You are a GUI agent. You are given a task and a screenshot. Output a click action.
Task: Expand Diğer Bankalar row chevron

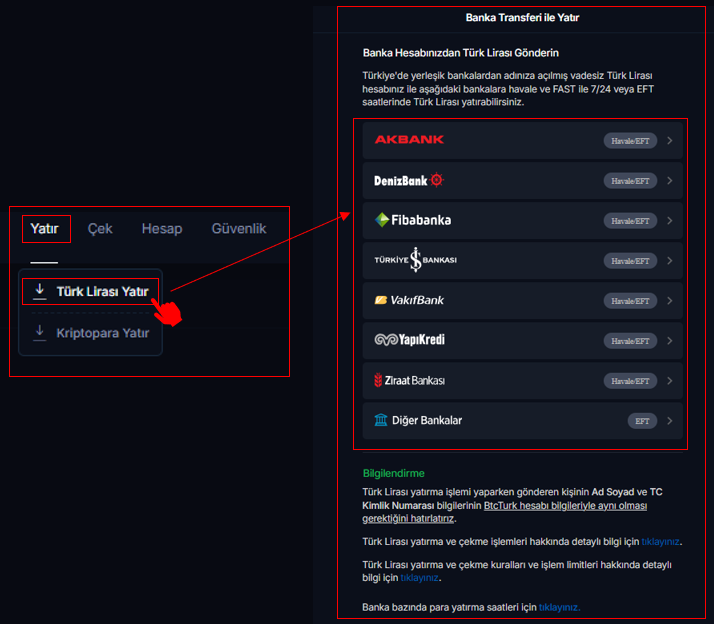click(669, 421)
